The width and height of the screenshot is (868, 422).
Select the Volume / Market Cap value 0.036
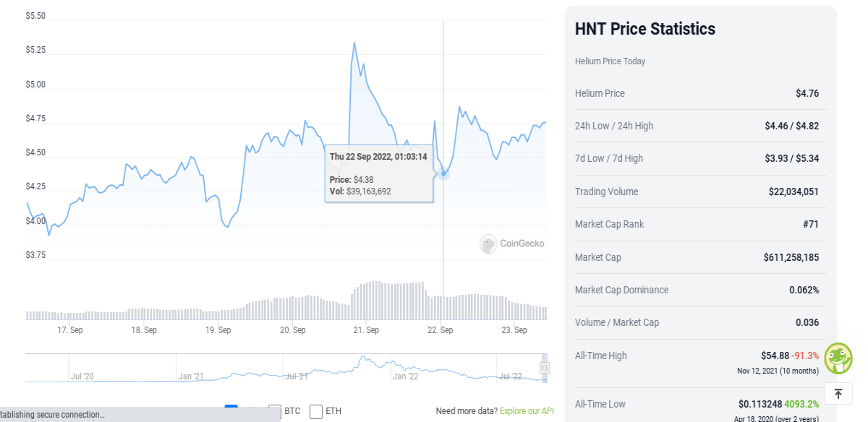point(807,322)
